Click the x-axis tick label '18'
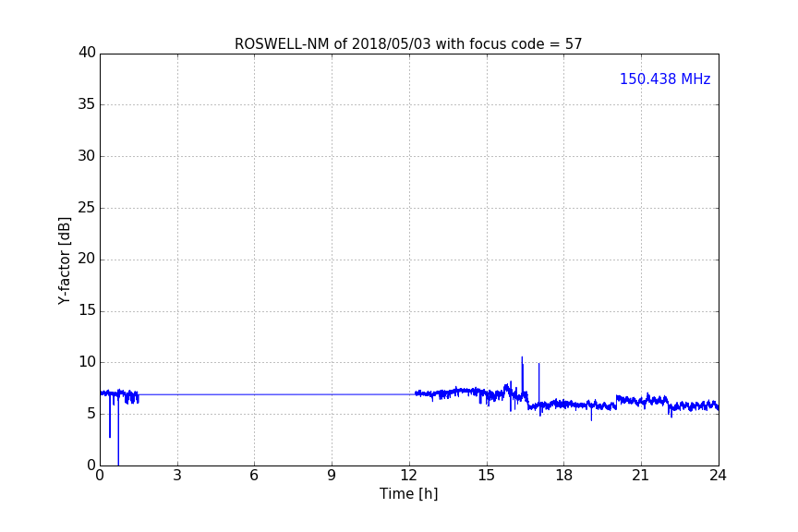 [x=564, y=476]
